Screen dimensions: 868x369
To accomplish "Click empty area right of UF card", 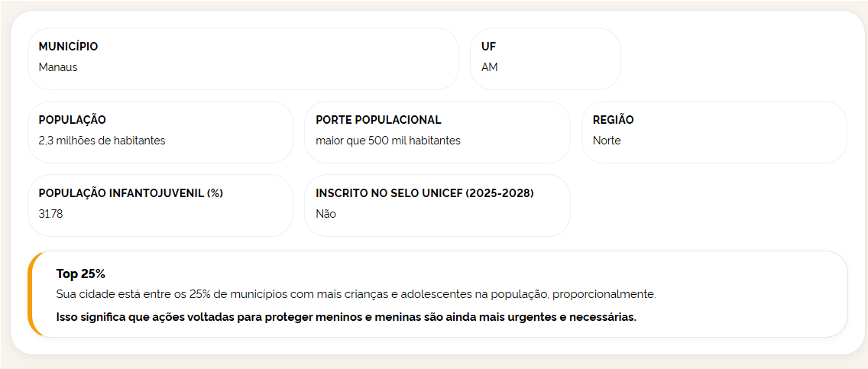I will click(x=734, y=59).
